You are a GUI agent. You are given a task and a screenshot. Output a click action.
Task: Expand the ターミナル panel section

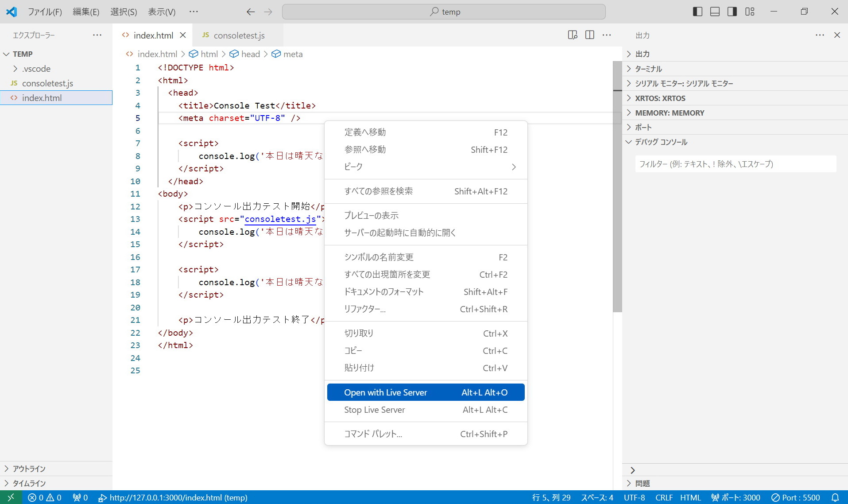[x=648, y=69]
